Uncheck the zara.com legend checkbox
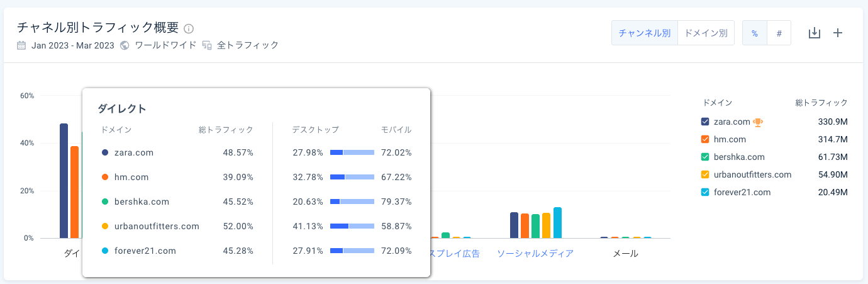 (705, 122)
